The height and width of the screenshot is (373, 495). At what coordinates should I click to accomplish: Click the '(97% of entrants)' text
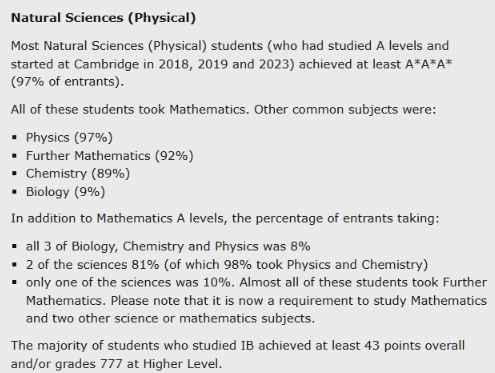[65, 81]
